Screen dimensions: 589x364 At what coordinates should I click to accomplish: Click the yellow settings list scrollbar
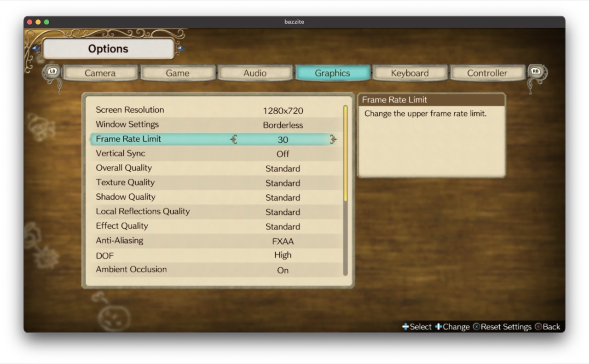click(345, 153)
